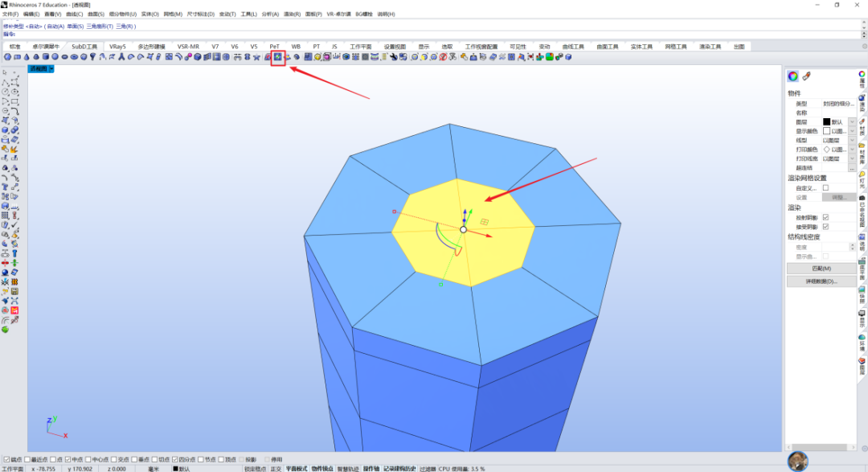Select the SubD cone primitive icon
Image resolution: width=868 pixels, height=472 pixels.
(x=27, y=56)
